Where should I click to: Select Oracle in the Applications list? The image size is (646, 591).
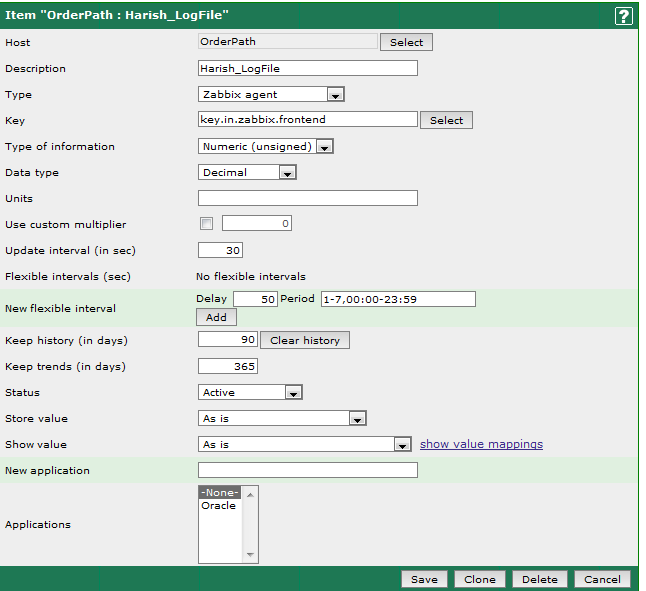coord(219,506)
